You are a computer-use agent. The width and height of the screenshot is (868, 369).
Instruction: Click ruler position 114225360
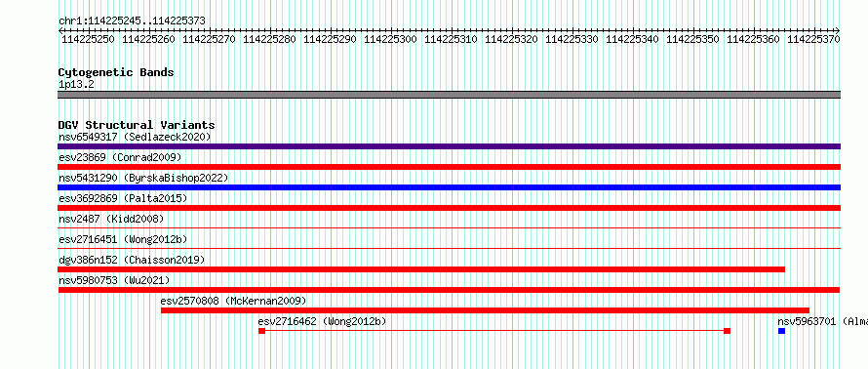tap(753, 39)
